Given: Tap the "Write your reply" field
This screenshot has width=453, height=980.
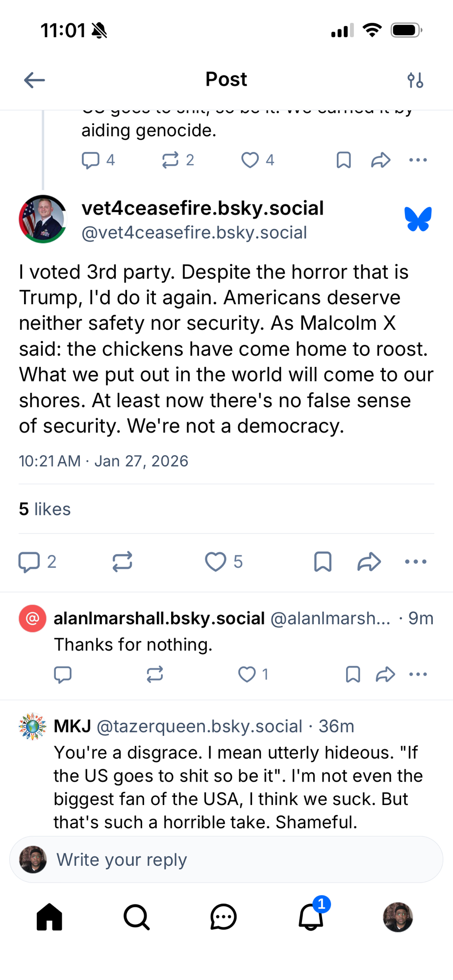Looking at the screenshot, I should 226,859.
